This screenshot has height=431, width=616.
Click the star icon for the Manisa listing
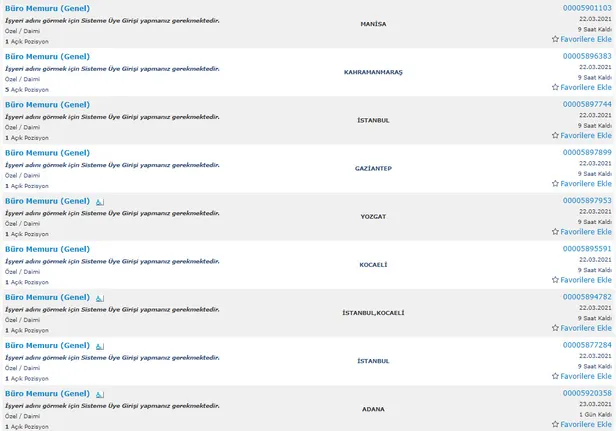555,39
